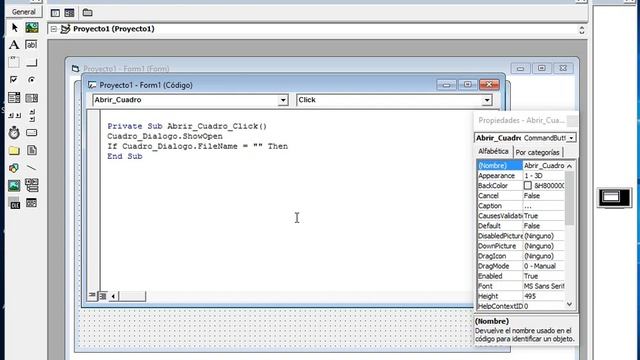Select the PictureBox control tool

coord(32,28)
